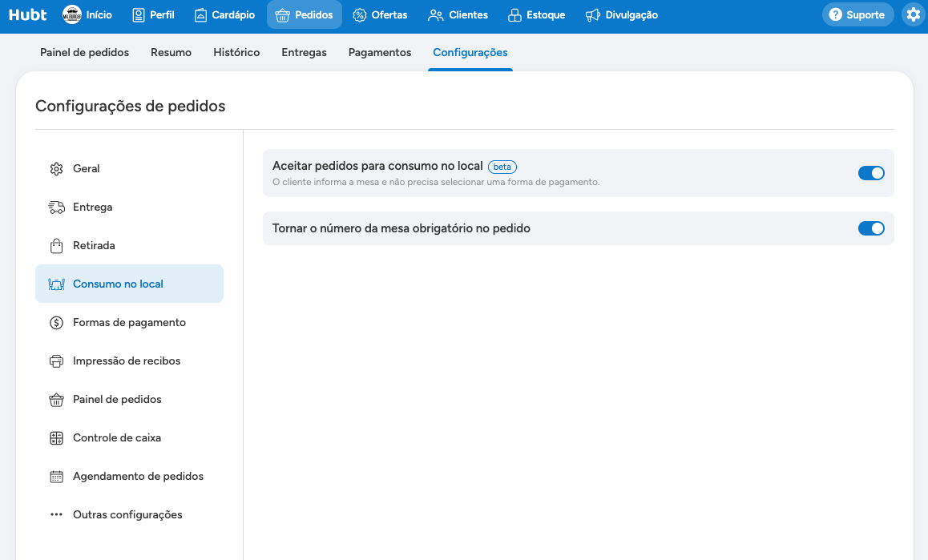Image resolution: width=928 pixels, height=560 pixels.
Task: Click the beta badge label
Action: [502, 167]
